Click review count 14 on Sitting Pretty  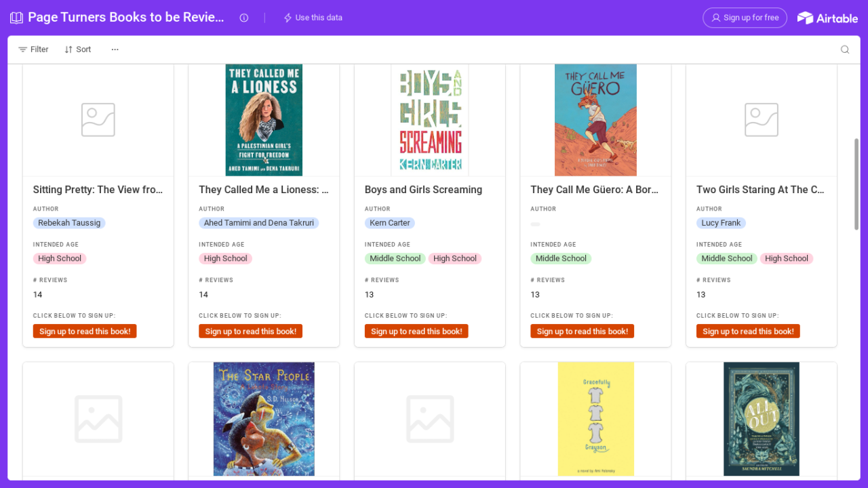38,295
